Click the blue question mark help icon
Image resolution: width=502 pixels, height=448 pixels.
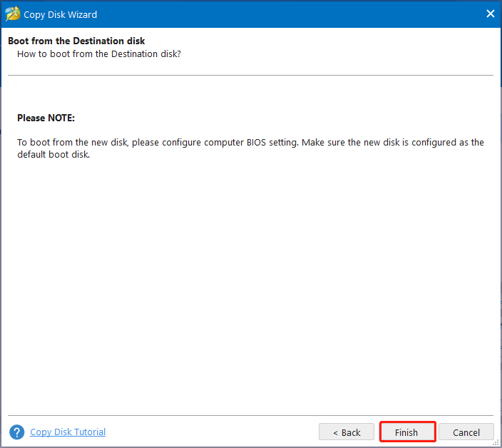click(x=16, y=432)
